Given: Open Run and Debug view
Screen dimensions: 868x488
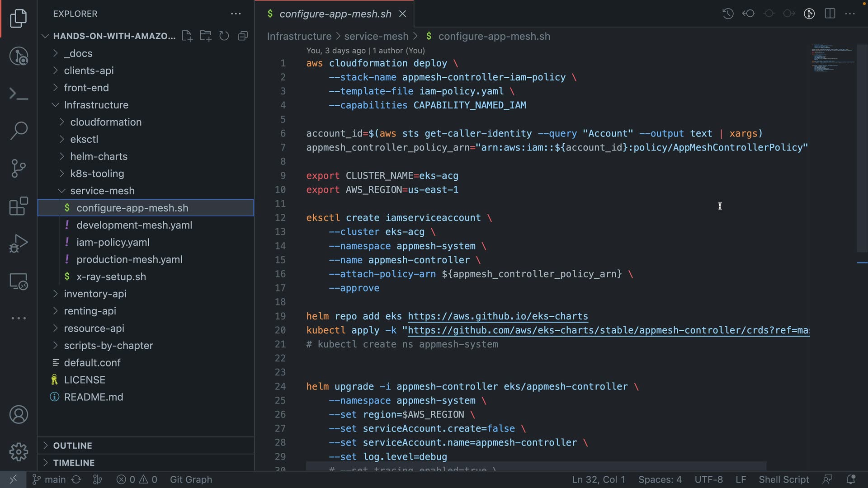Looking at the screenshot, I should coord(19,244).
